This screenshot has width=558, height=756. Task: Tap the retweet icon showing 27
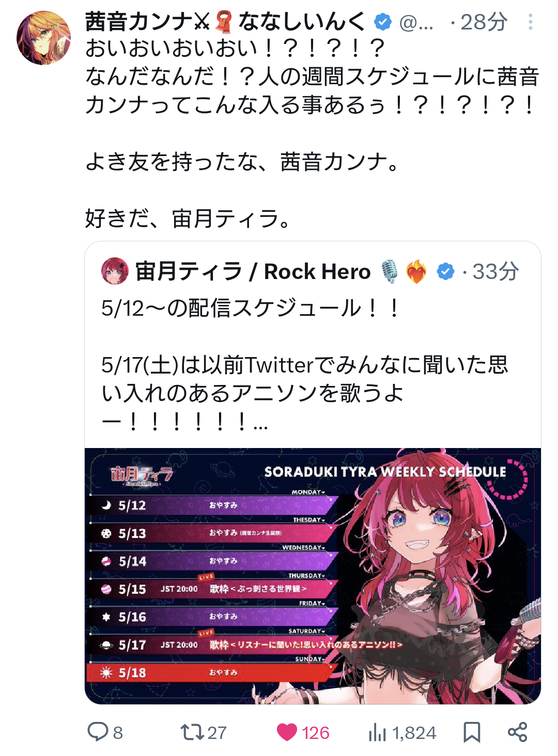coord(192,732)
